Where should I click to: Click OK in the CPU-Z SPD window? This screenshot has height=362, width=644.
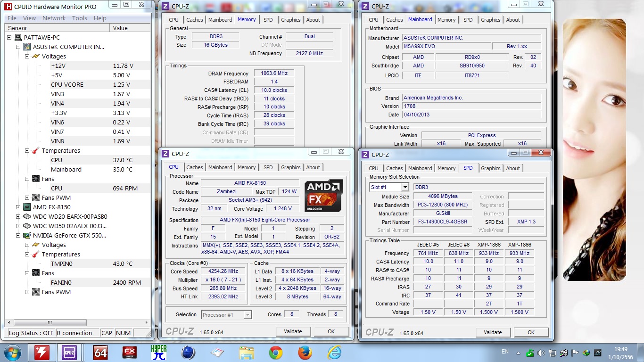pyautogui.click(x=531, y=332)
